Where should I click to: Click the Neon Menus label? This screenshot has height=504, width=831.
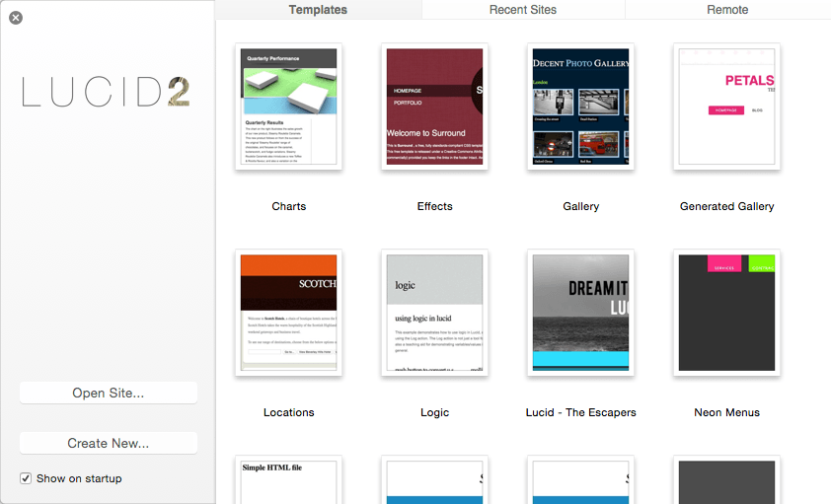coord(726,412)
